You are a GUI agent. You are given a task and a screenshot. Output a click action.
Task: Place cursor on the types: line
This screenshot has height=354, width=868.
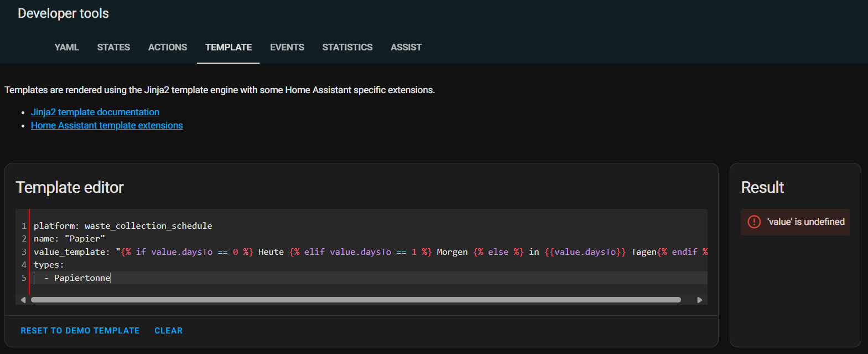pos(49,265)
